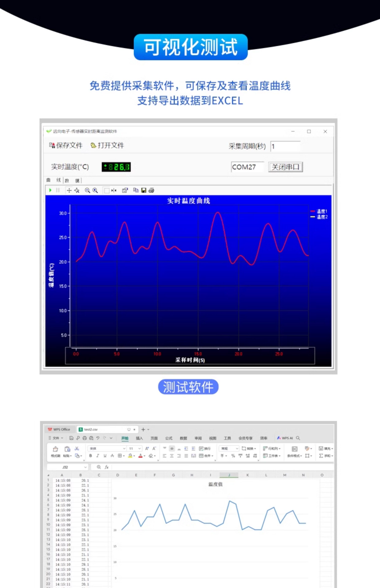This screenshot has width=380, height=588.
Task: Toggle the square checkbox in the chart toolbar
Action: point(107,191)
